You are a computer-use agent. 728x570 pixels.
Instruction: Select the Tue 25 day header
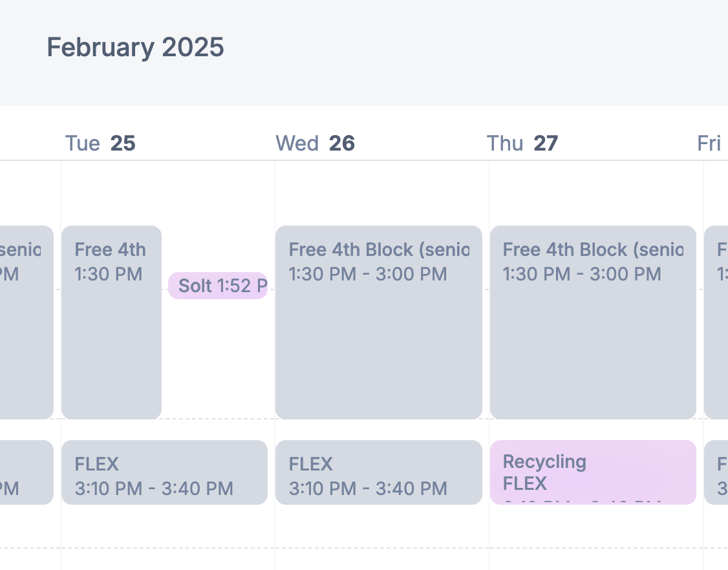coord(100,143)
